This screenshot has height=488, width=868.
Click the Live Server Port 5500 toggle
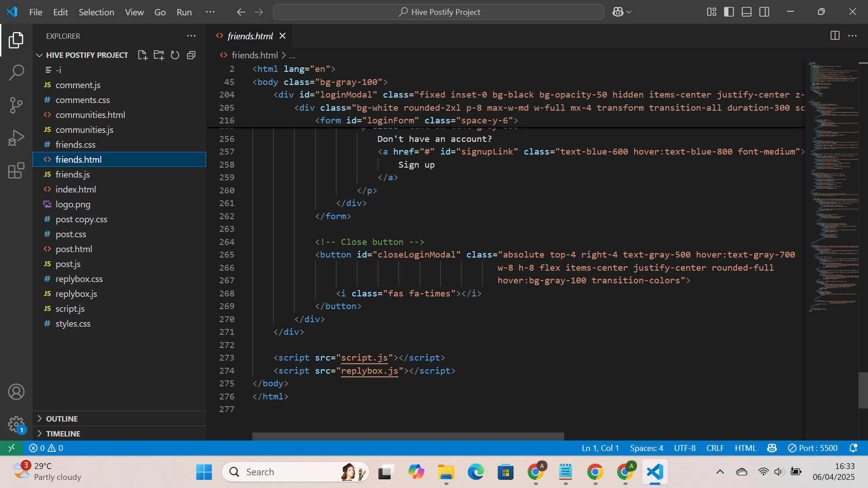pos(813,448)
